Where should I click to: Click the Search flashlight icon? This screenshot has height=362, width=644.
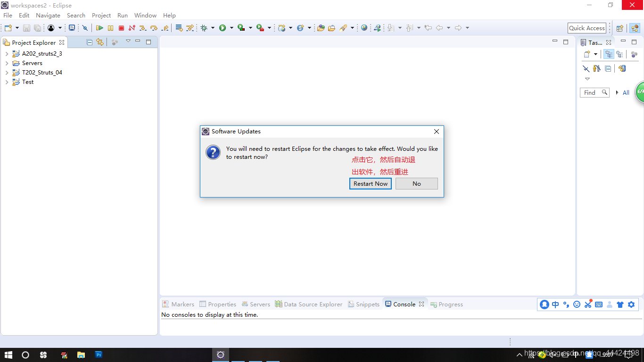[343, 28]
